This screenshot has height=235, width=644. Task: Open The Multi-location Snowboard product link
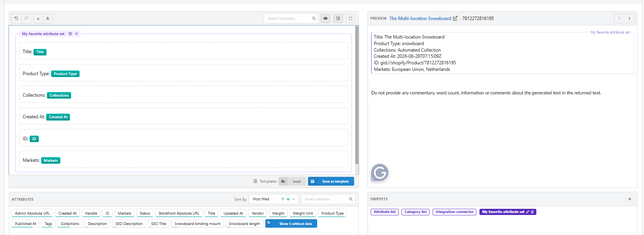pyautogui.click(x=420, y=18)
